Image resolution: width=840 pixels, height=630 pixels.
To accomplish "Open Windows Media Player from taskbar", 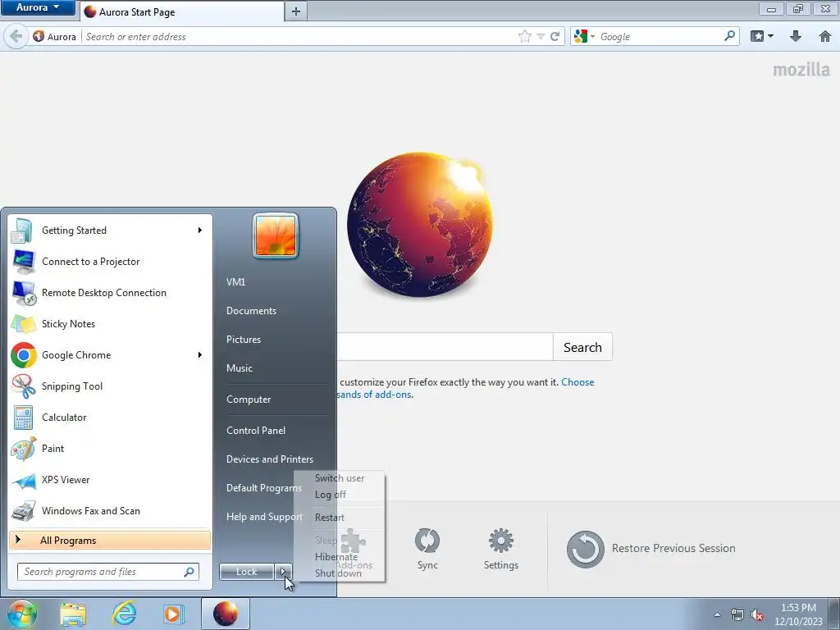I will tap(174, 614).
